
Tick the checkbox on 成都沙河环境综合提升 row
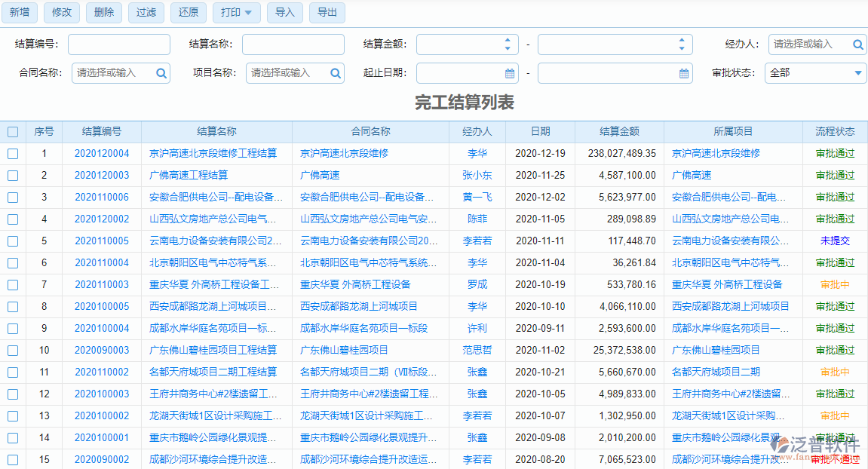(13, 459)
